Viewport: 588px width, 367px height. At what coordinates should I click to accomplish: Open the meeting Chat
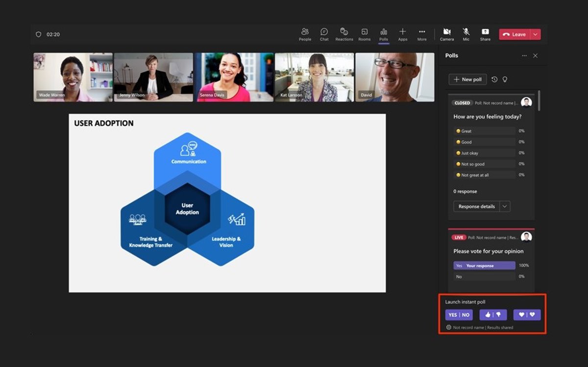click(x=324, y=34)
